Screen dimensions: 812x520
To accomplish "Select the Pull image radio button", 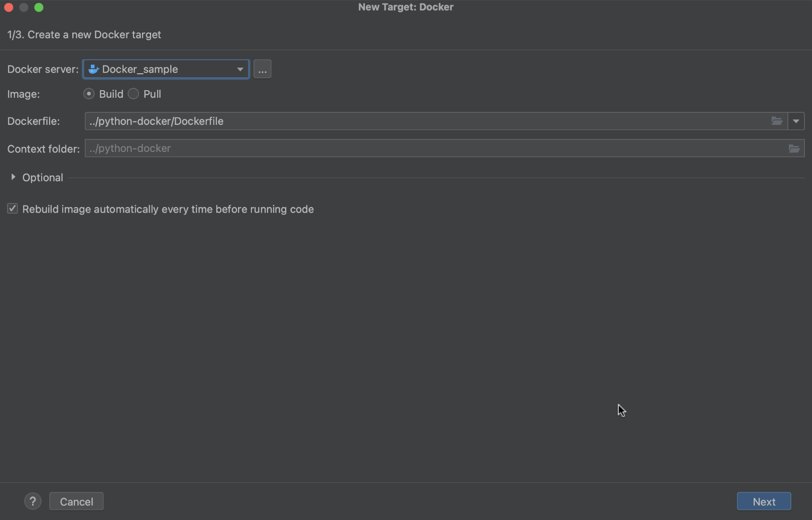I will [133, 94].
